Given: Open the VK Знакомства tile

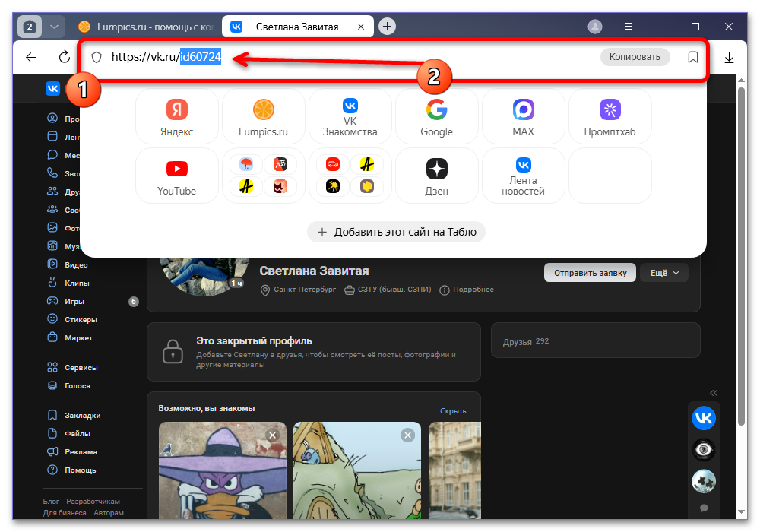Looking at the screenshot, I should (350, 117).
